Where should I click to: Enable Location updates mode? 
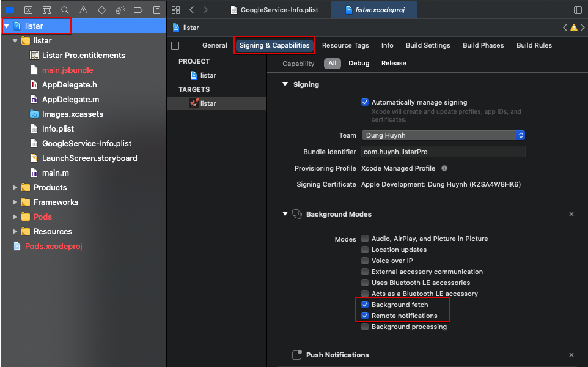tap(364, 250)
